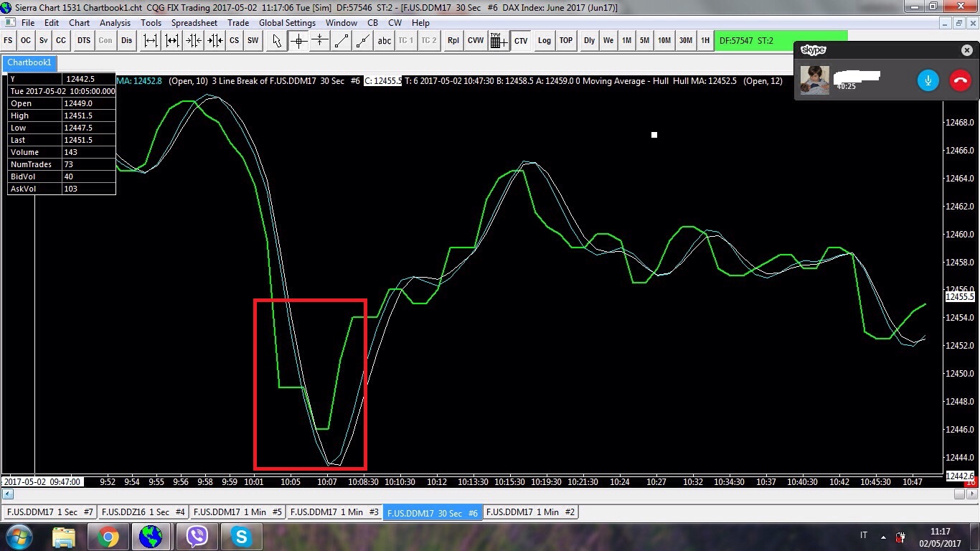This screenshot has height=551, width=980.
Task: Set chart timeframe to 1H
Action: (x=705, y=40)
